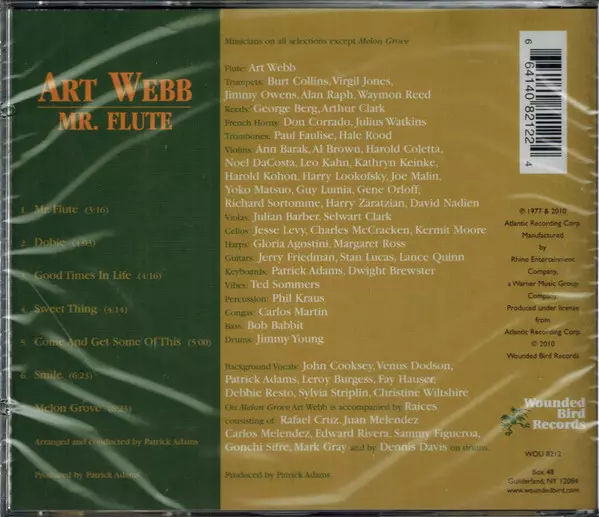Click the Bass: Bob Babbit credit
Viewport: 599px width, 517px height.
pyautogui.click(x=264, y=326)
